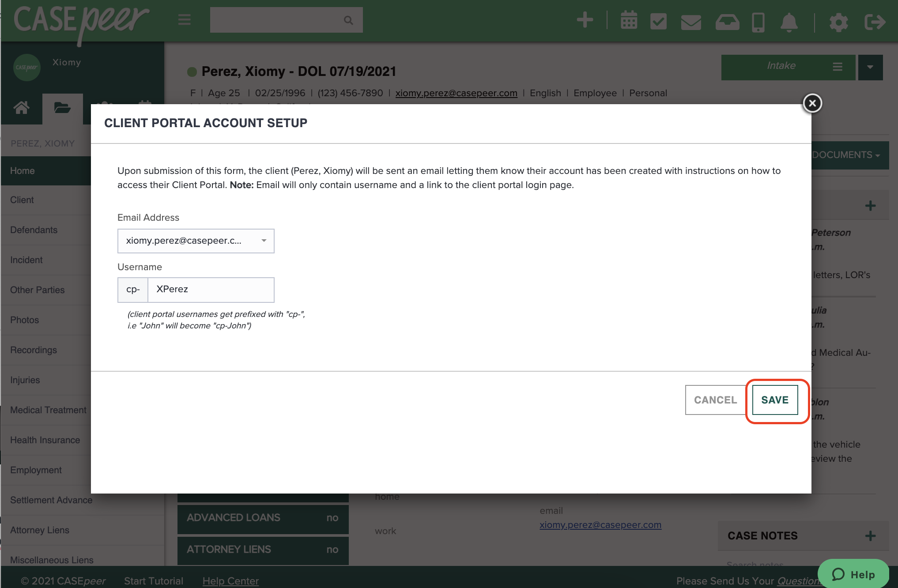This screenshot has height=588, width=898.
Task: Select Defendants in the sidebar menu
Action: [34, 230]
